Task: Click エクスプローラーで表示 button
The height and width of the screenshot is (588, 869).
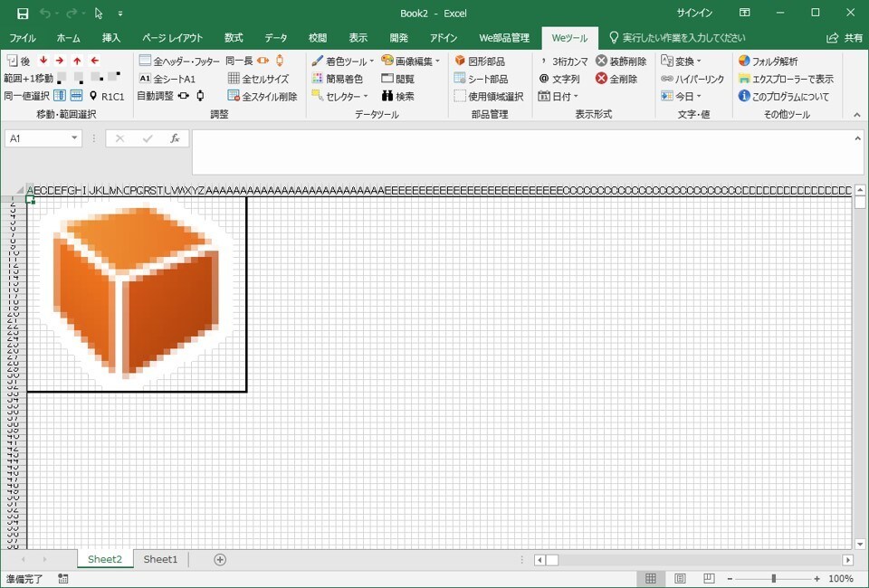Action: click(786, 79)
